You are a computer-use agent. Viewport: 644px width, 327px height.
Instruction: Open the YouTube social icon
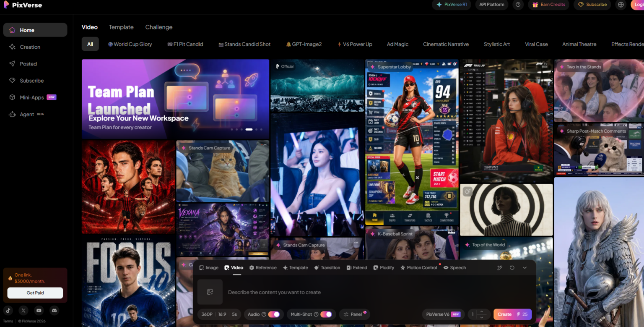click(39, 311)
